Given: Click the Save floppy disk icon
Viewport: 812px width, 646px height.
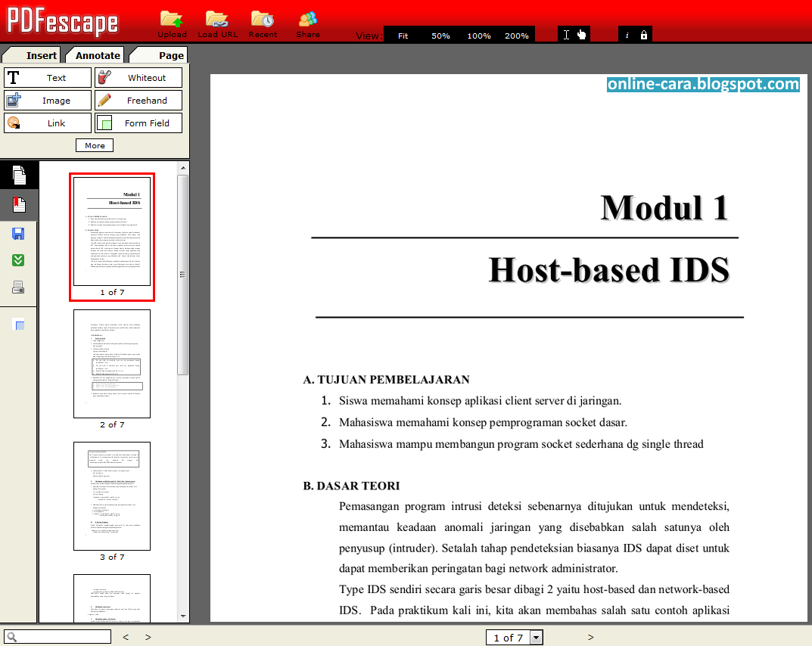Looking at the screenshot, I should pyautogui.click(x=18, y=234).
